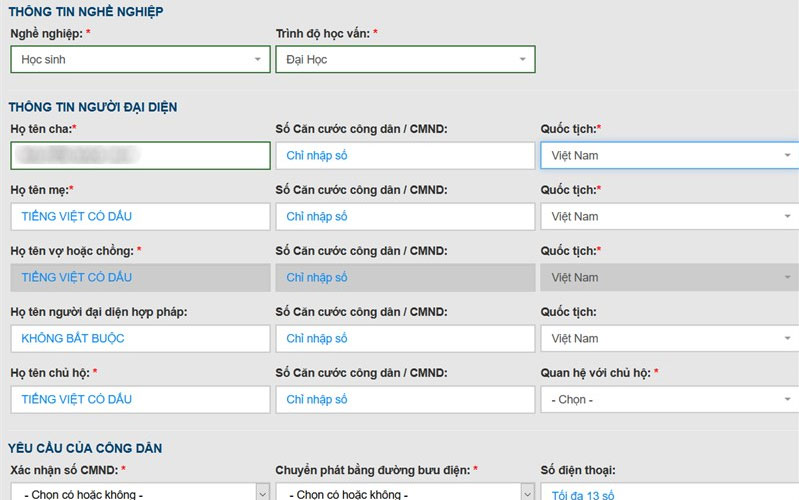Open the Nghề nghiệp dropdown showing Học sinh
Screen dimensions: 799x500
click(x=140, y=59)
